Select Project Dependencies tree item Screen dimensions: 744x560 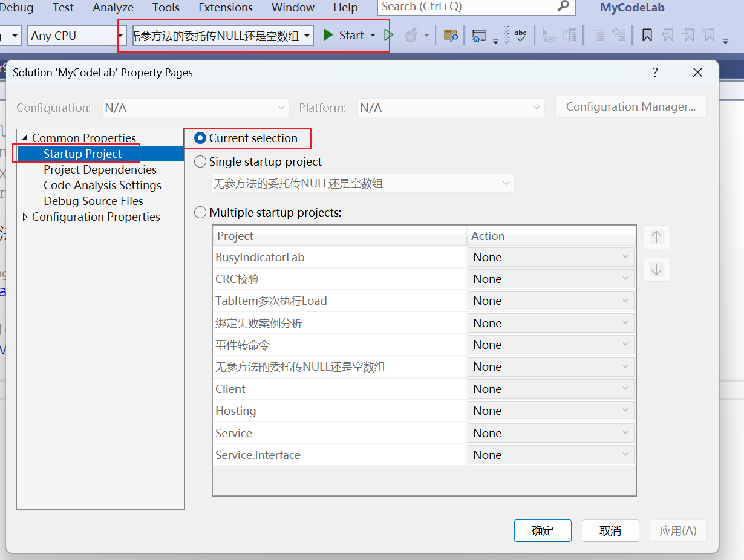[x=100, y=170]
